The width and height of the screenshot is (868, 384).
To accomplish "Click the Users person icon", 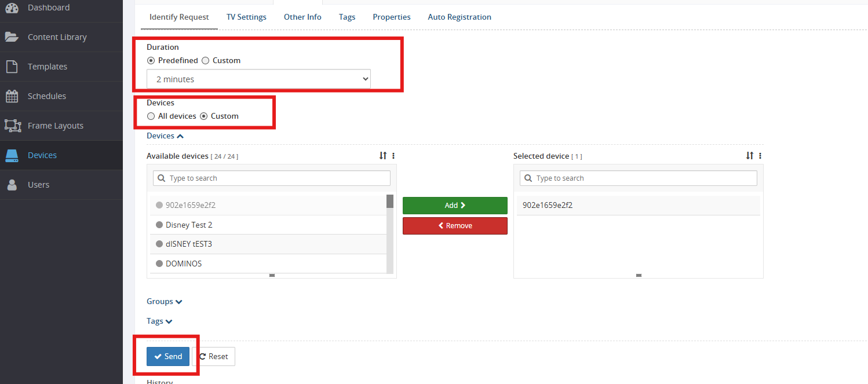I will click(12, 185).
